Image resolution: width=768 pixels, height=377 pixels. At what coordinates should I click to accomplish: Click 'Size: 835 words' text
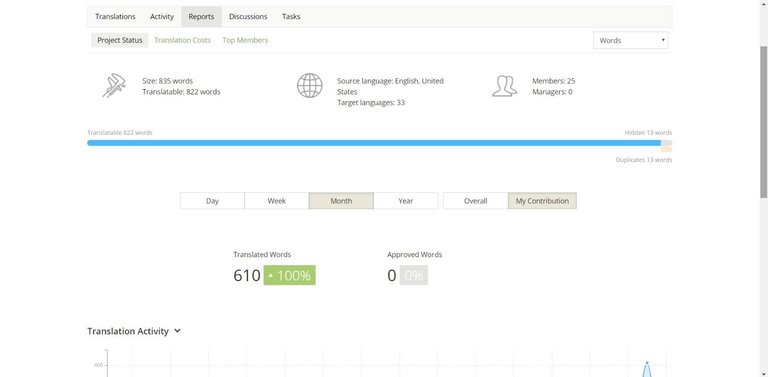click(x=168, y=81)
